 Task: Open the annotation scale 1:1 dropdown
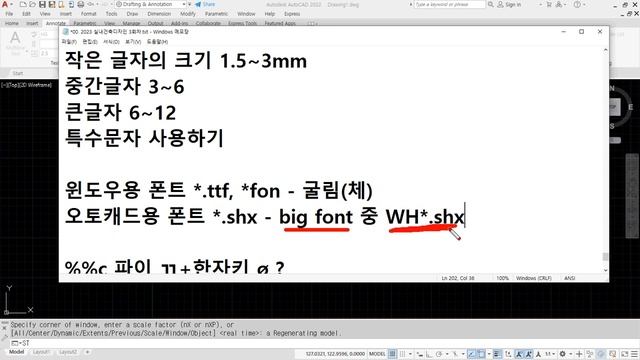tap(550, 354)
